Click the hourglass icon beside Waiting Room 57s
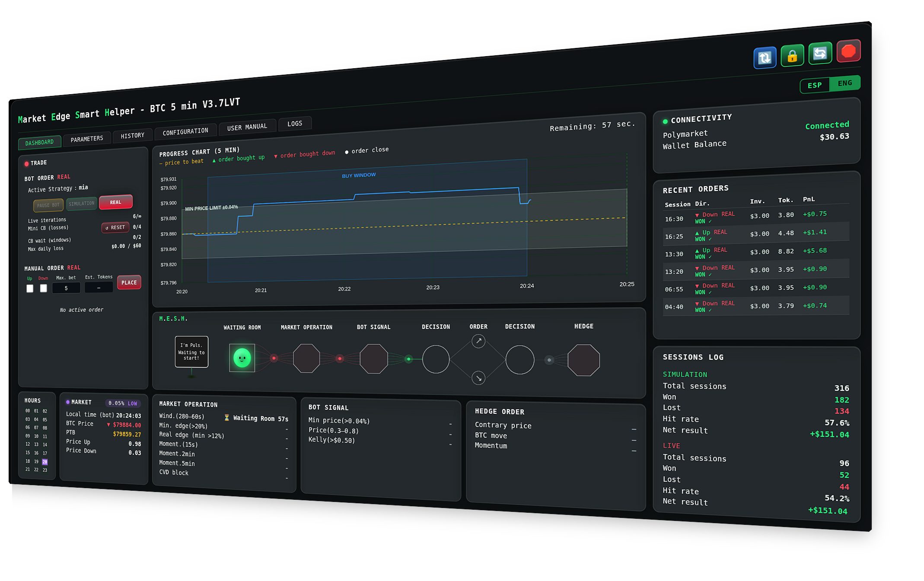924x581 pixels. [226, 417]
